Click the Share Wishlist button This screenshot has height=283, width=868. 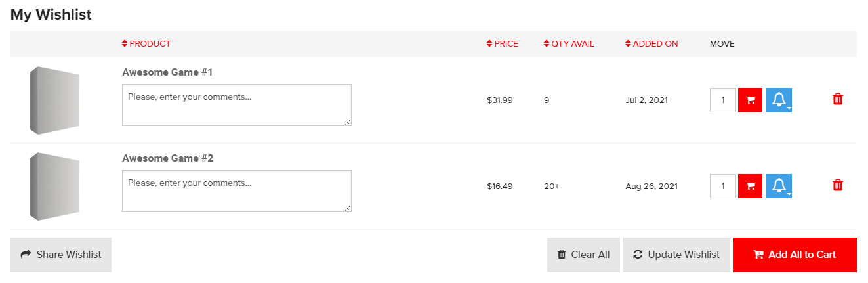click(x=61, y=255)
